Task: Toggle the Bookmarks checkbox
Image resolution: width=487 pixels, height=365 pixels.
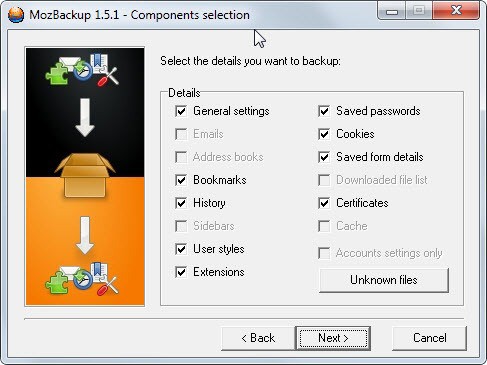Action: point(181,180)
